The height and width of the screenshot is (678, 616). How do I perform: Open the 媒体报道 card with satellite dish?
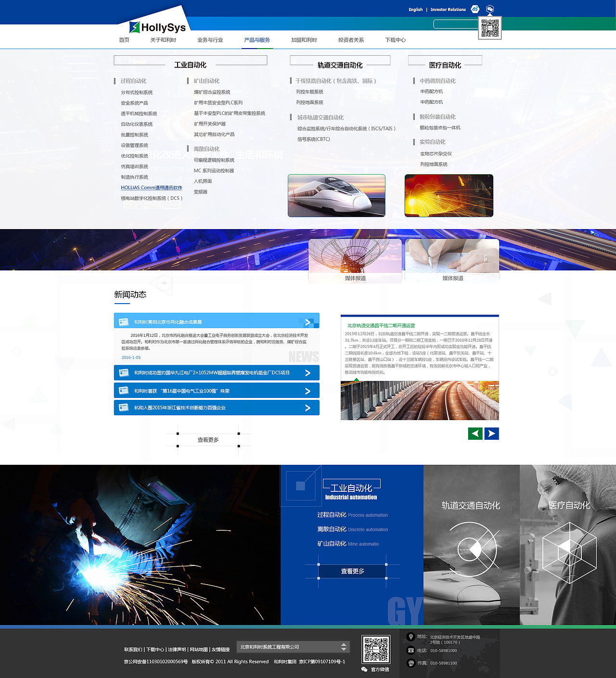coord(355,260)
